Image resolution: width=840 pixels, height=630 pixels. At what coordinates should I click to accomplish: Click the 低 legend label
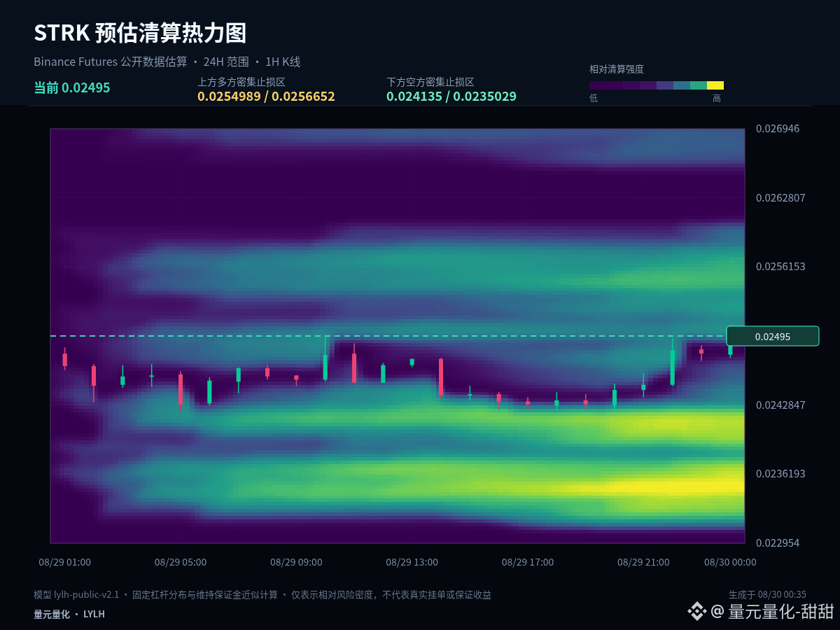594,99
